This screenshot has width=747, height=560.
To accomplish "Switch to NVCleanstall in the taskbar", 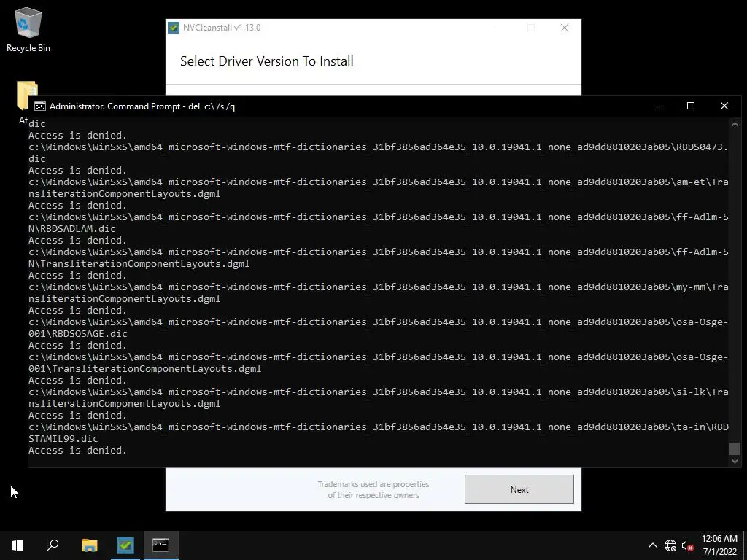I will coord(125,545).
